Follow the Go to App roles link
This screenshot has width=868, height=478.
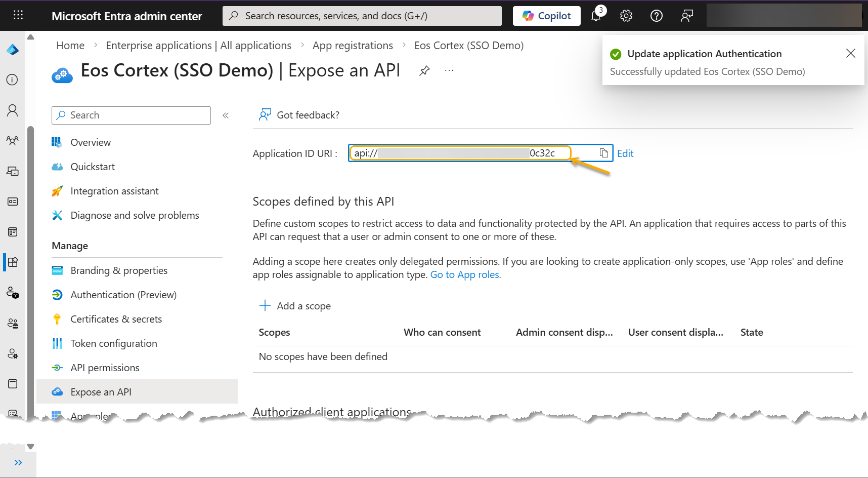[x=465, y=274]
